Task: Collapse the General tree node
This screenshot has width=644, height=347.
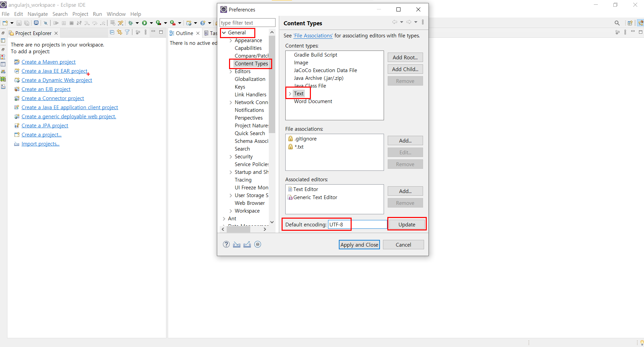Action: pyautogui.click(x=224, y=33)
